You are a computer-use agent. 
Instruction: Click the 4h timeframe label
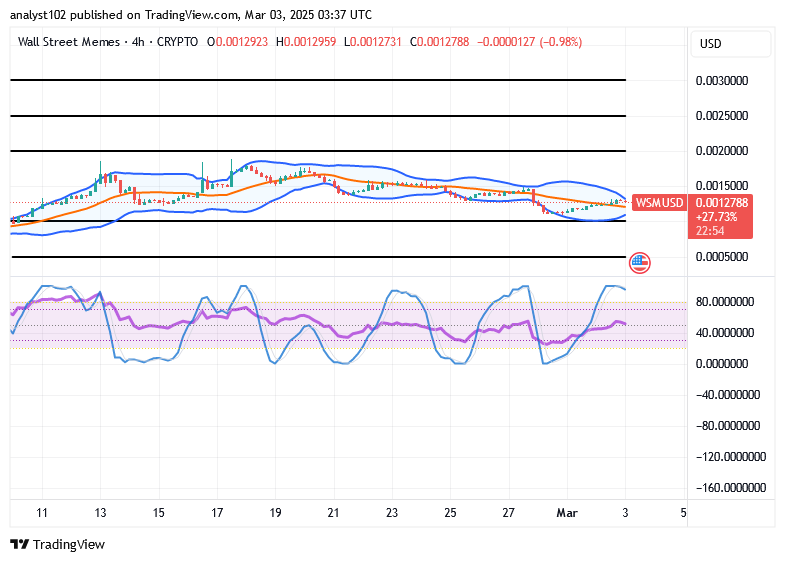pos(138,42)
